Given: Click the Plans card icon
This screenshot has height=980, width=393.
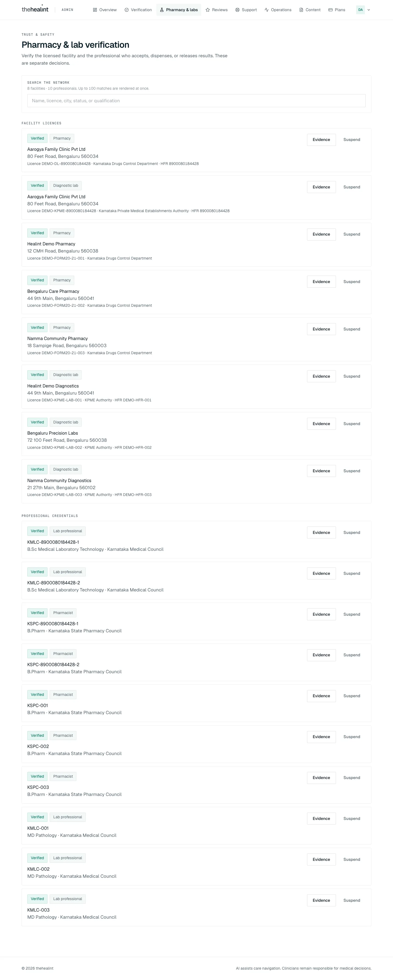Looking at the screenshot, I should (x=330, y=10).
